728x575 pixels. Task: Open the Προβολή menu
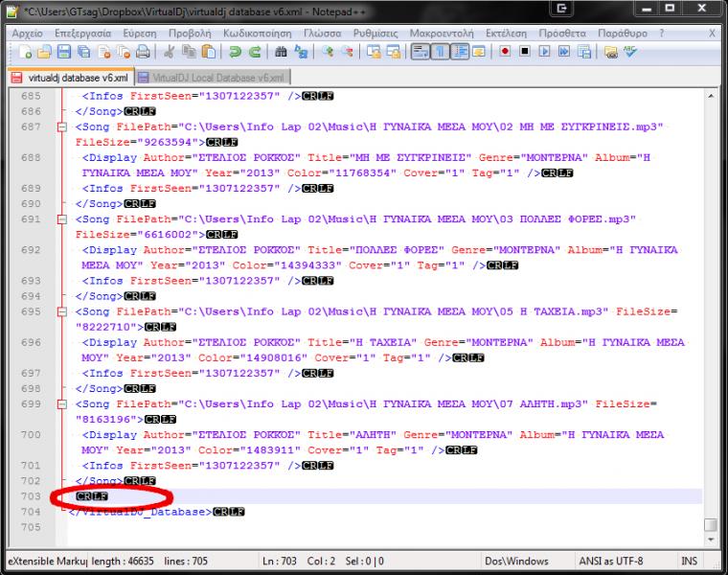(190, 34)
